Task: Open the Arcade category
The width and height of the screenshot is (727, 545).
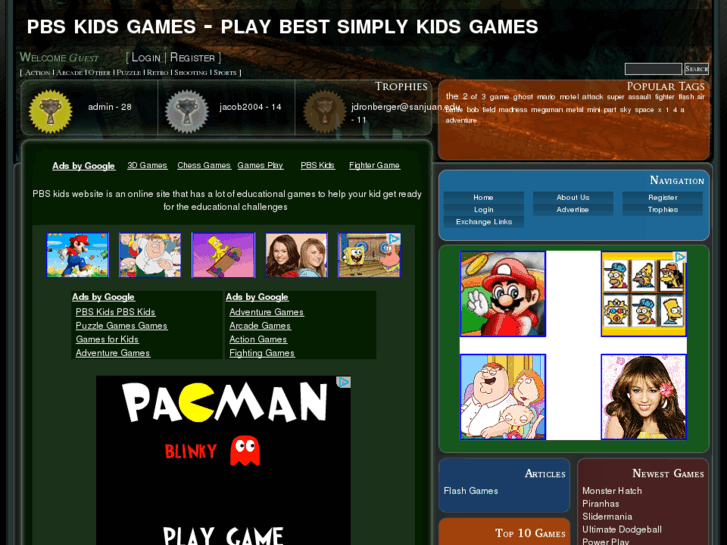Action: click(69, 73)
